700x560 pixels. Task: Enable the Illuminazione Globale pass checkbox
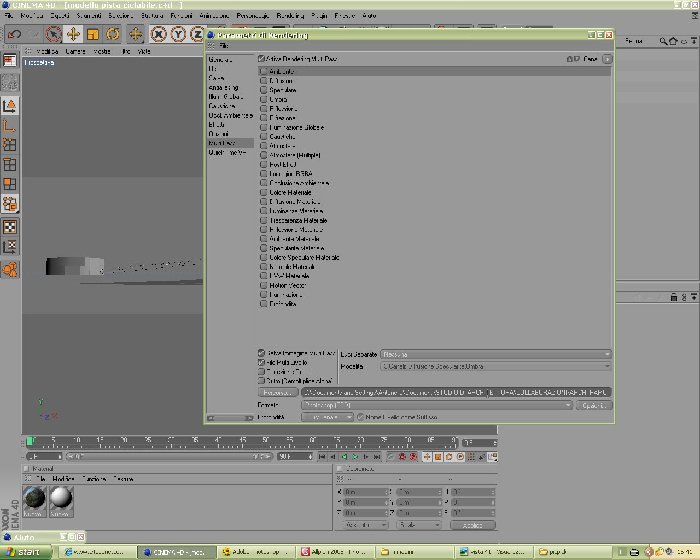click(x=263, y=127)
